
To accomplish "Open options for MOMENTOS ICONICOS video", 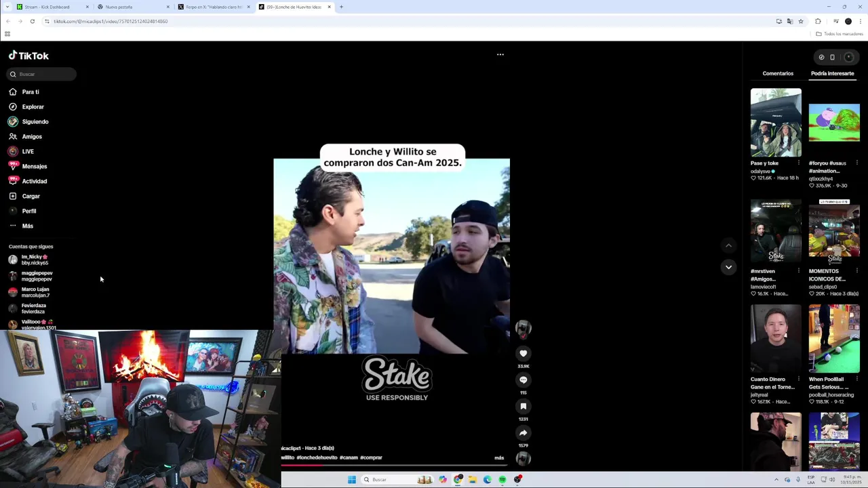I will (x=856, y=270).
